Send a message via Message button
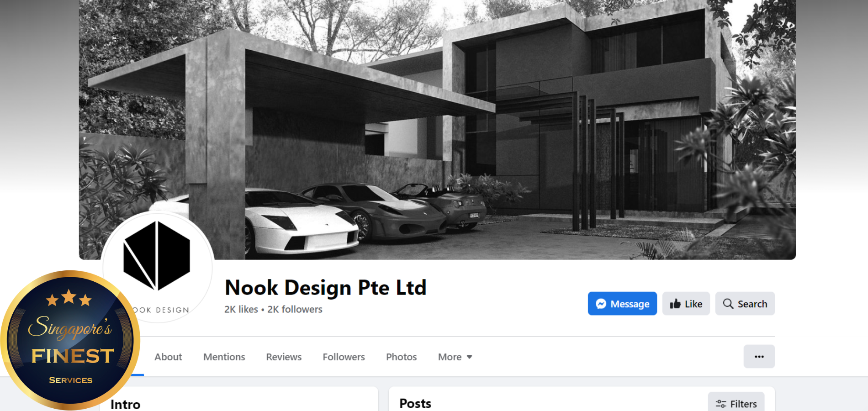Screen dimensions: 868x411 [622, 304]
